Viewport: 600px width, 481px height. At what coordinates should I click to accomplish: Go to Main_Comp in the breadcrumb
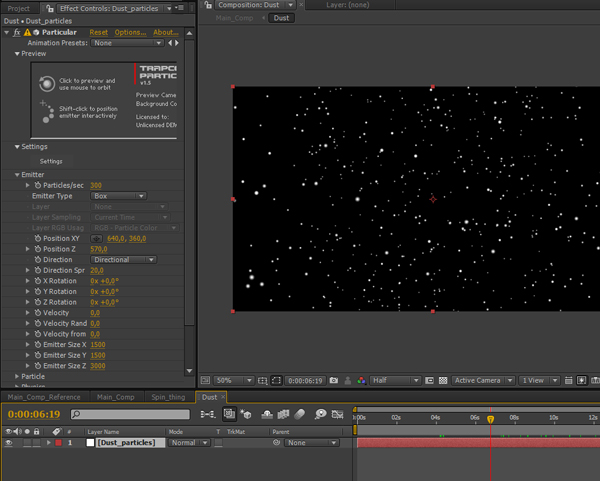234,18
